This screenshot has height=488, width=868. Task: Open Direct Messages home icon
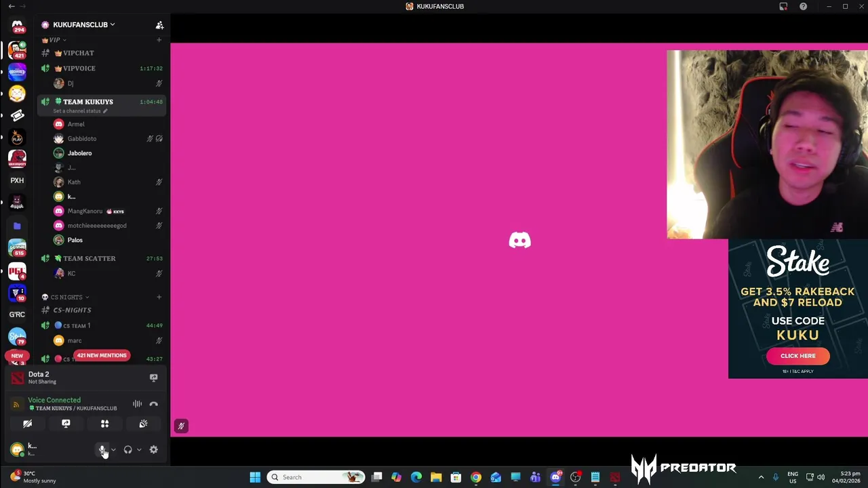click(x=17, y=26)
